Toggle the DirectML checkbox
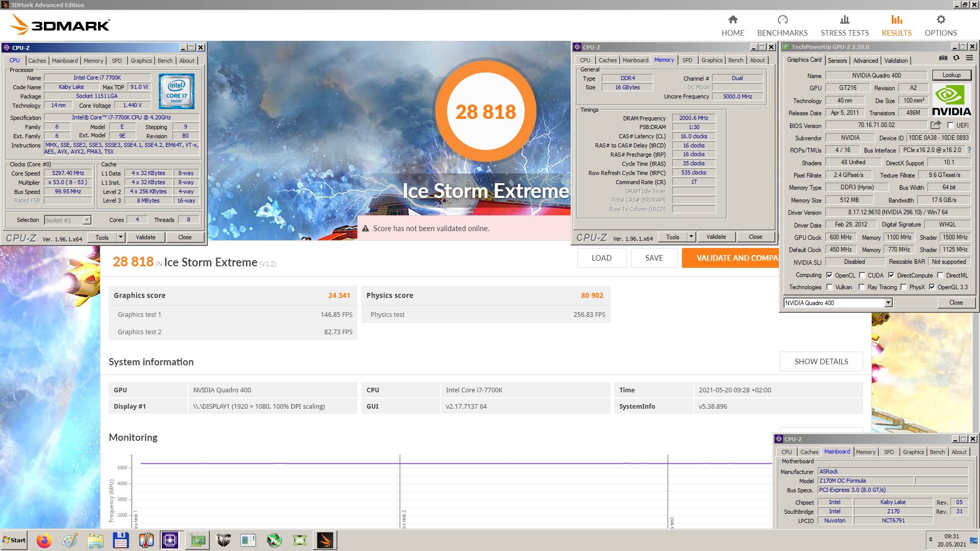 (940, 275)
